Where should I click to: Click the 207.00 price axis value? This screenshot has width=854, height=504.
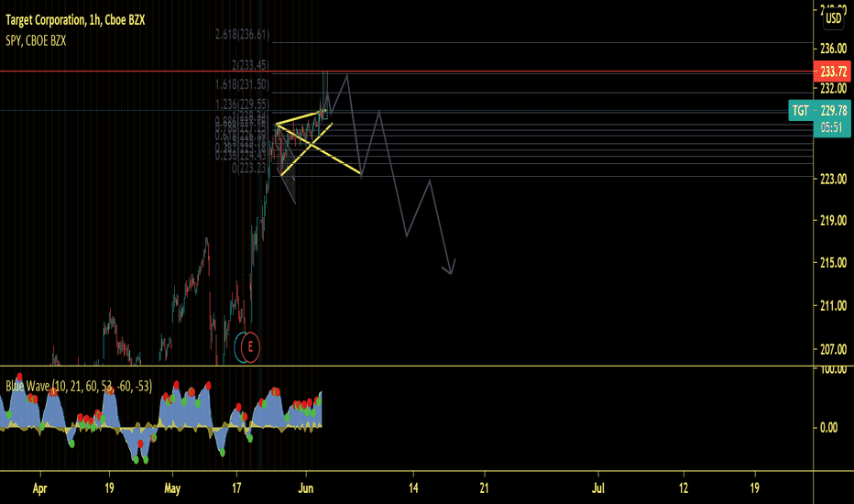(x=833, y=349)
